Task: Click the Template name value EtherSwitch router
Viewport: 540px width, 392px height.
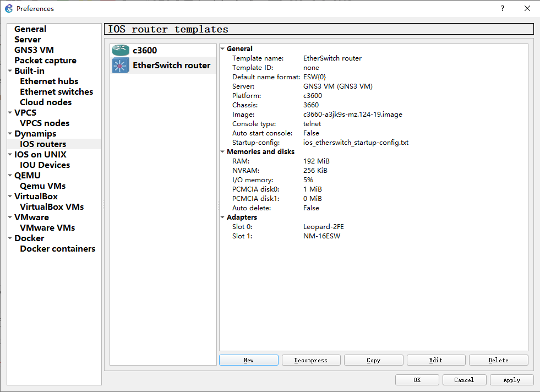Action: (x=332, y=58)
